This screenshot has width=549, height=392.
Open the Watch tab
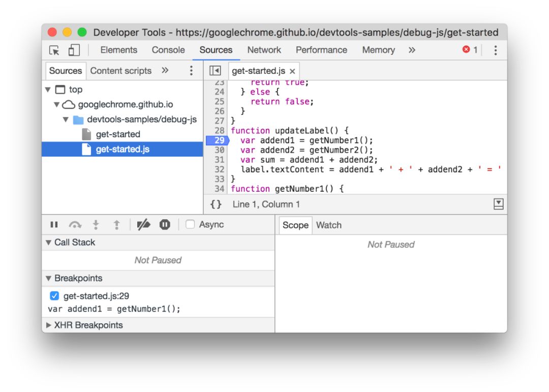328,225
